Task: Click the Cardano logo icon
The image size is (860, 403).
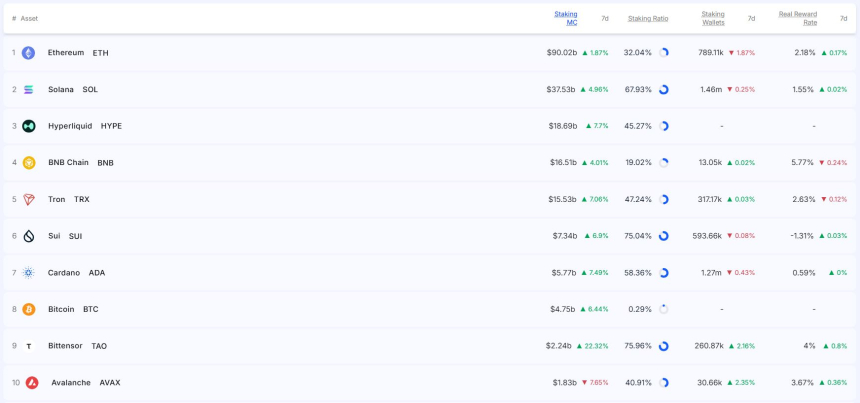Action: (x=29, y=273)
